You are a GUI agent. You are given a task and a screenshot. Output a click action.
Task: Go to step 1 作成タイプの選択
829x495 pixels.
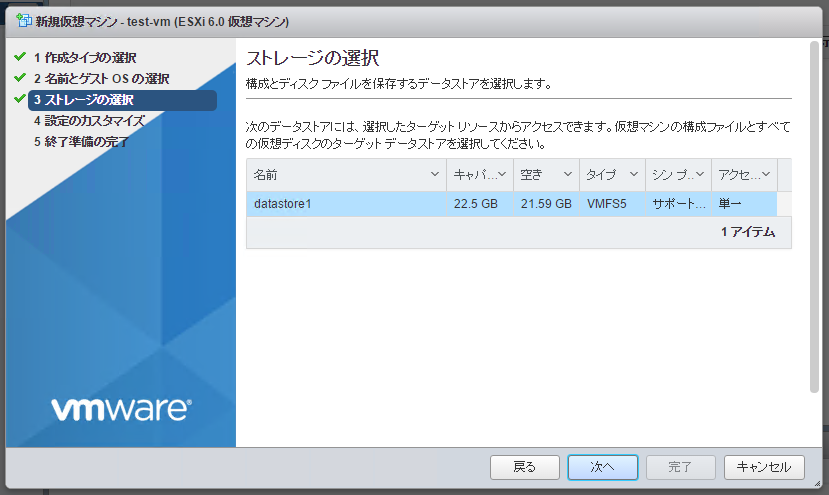coord(85,57)
